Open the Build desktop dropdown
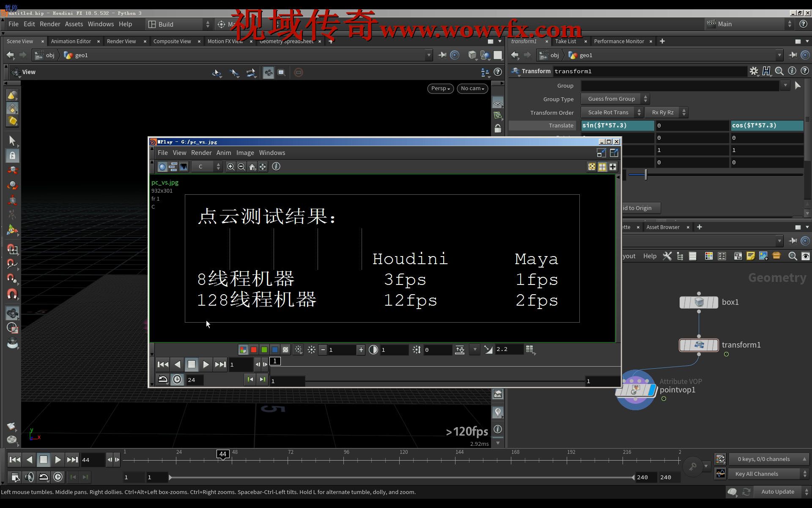 [x=179, y=24]
